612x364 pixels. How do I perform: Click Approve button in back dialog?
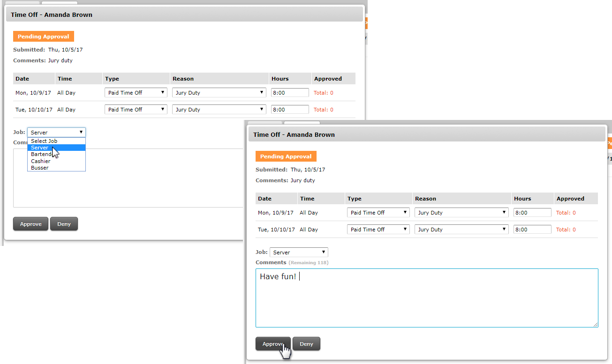click(30, 224)
